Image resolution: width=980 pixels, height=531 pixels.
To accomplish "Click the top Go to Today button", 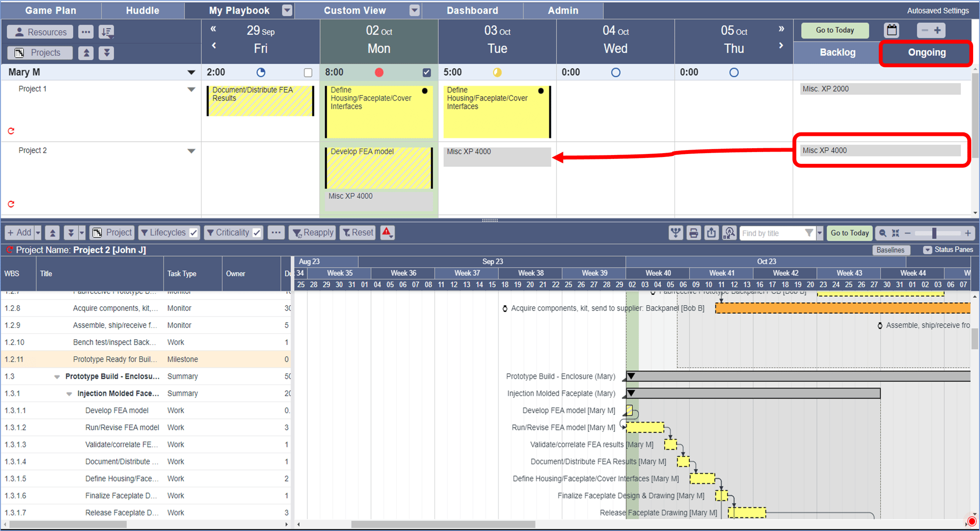I will click(x=835, y=30).
